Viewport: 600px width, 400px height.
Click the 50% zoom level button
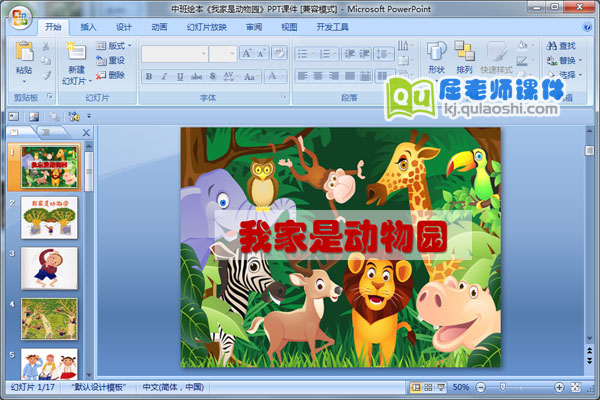[x=461, y=387]
